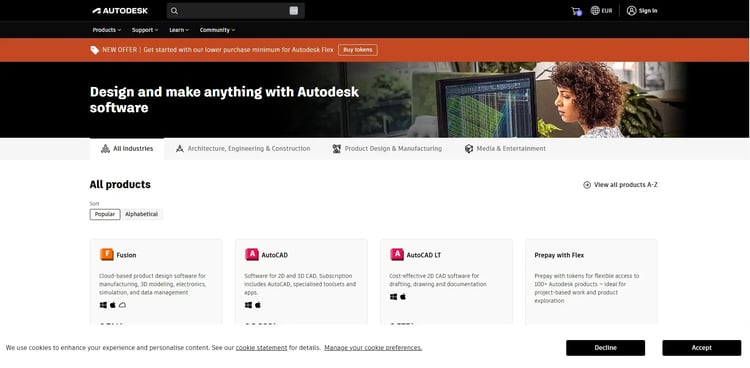Screen dimensions: 750x368
Task: Click the Autodesk logo in header
Action: pyautogui.click(x=120, y=11)
